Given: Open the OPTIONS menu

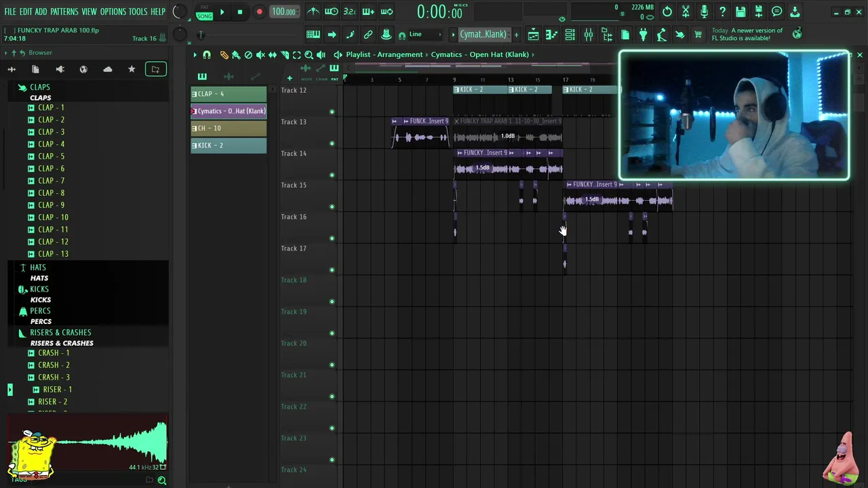Looking at the screenshot, I should [113, 12].
